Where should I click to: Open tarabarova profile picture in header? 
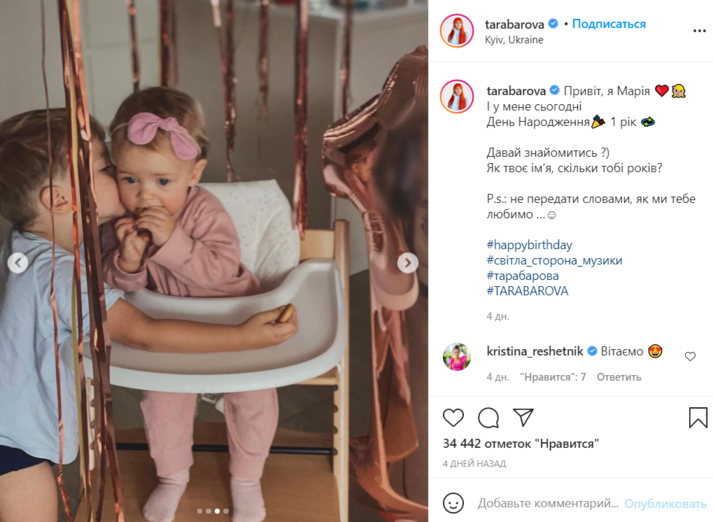[457, 31]
